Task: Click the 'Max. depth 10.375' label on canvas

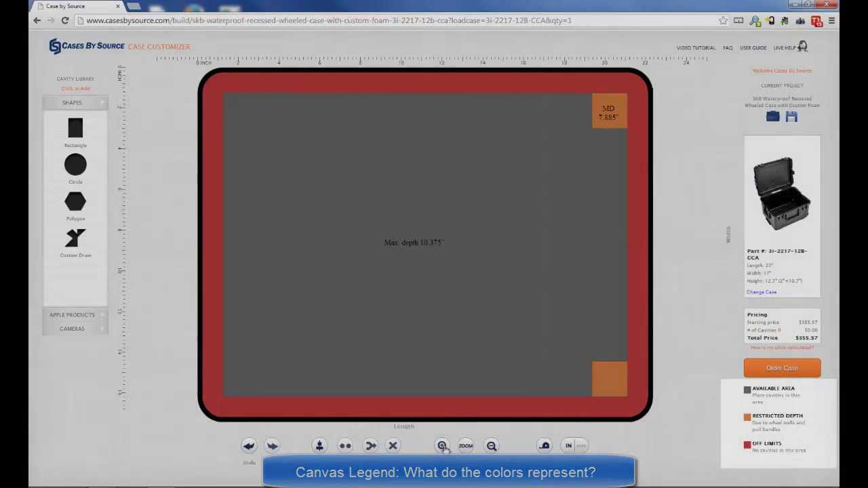Action: pyautogui.click(x=413, y=243)
